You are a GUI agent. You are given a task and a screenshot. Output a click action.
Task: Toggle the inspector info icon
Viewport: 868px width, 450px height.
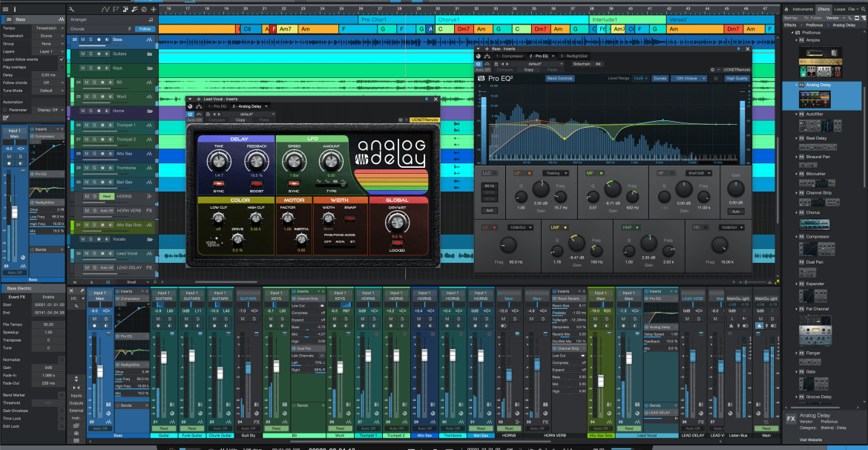pos(14,9)
